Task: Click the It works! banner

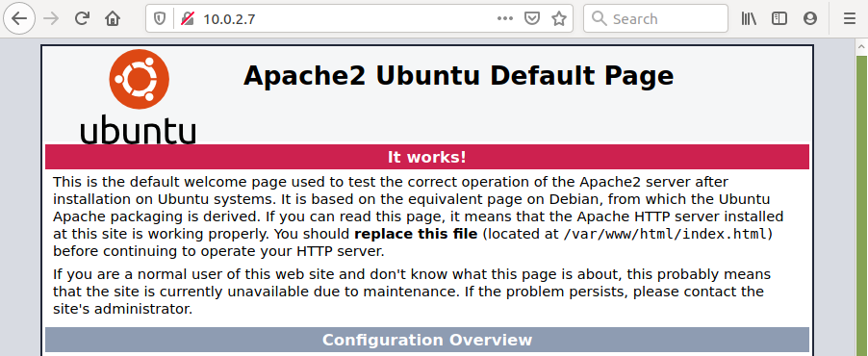Action: tap(427, 157)
